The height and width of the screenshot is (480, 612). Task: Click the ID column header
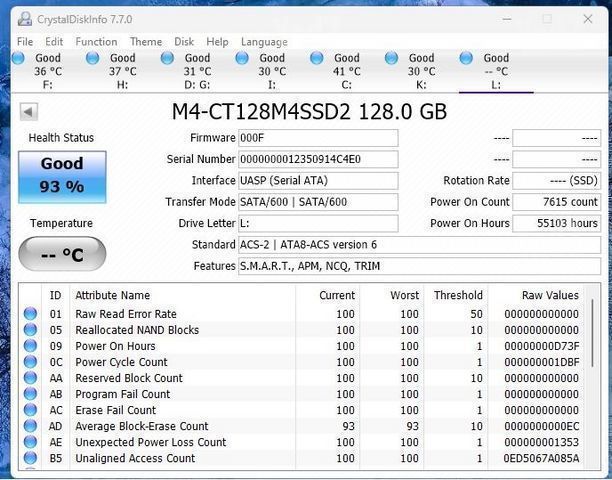pyautogui.click(x=55, y=295)
